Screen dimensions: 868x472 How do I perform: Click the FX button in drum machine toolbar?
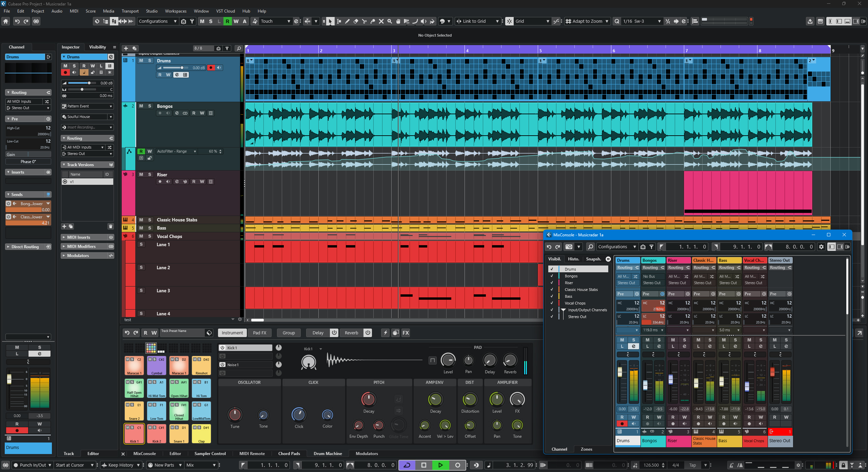[x=406, y=333]
